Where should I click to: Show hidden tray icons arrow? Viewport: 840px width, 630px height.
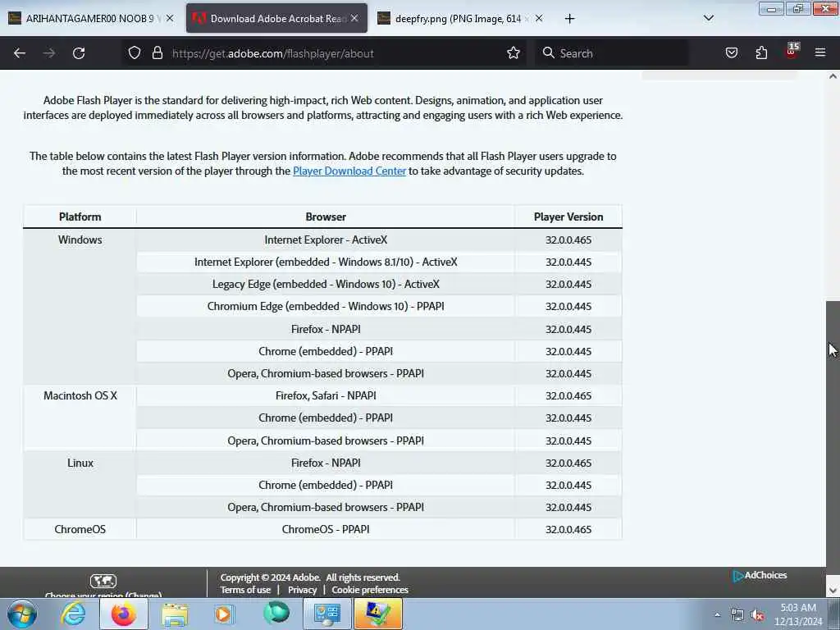[717, 614]
